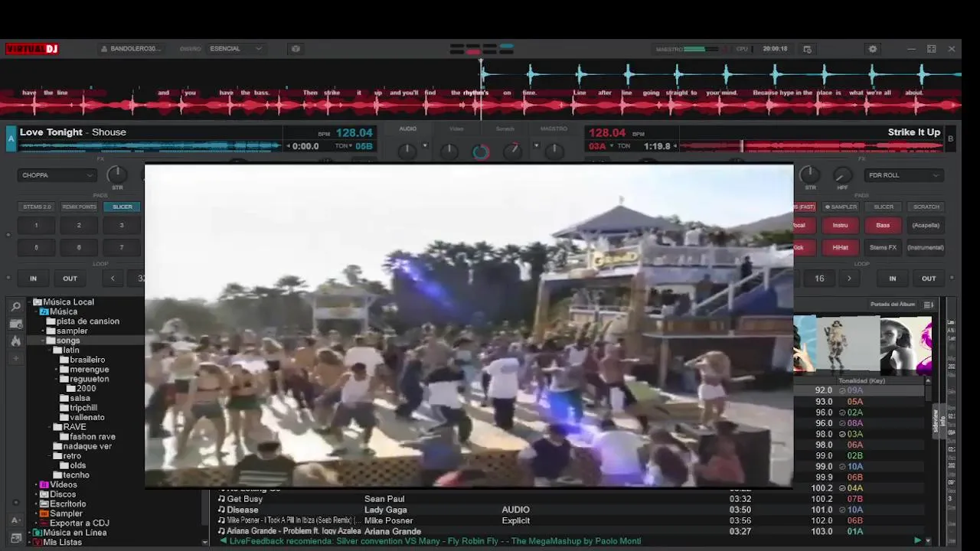Click the VirtualDJ logo
980x551 pixels.
click(x=32, y=49)
